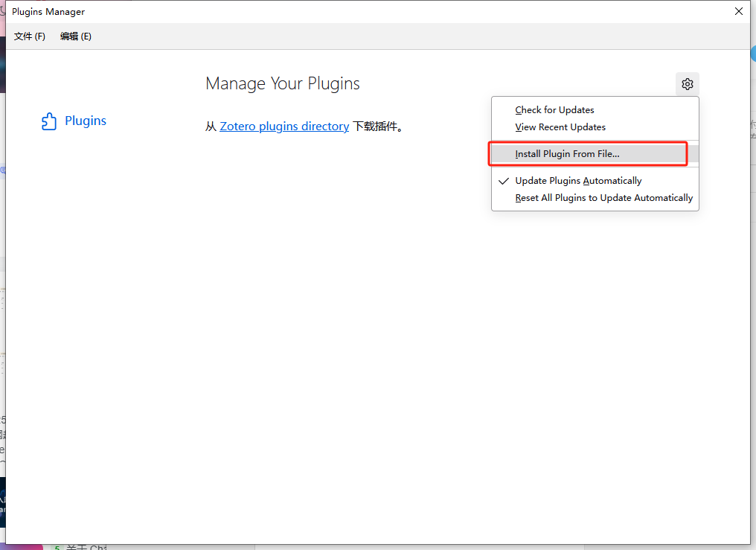Select the Plugins sidebar category

pos(74,121)
